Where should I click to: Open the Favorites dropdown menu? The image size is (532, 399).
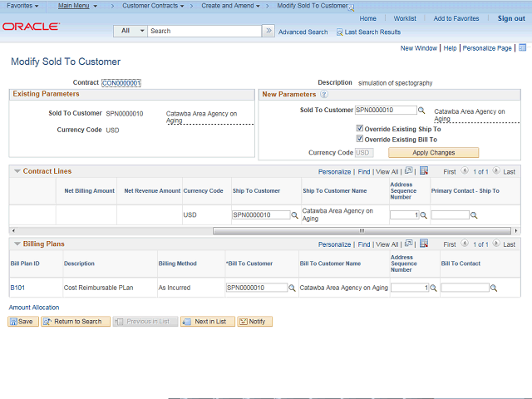point(22,6)
